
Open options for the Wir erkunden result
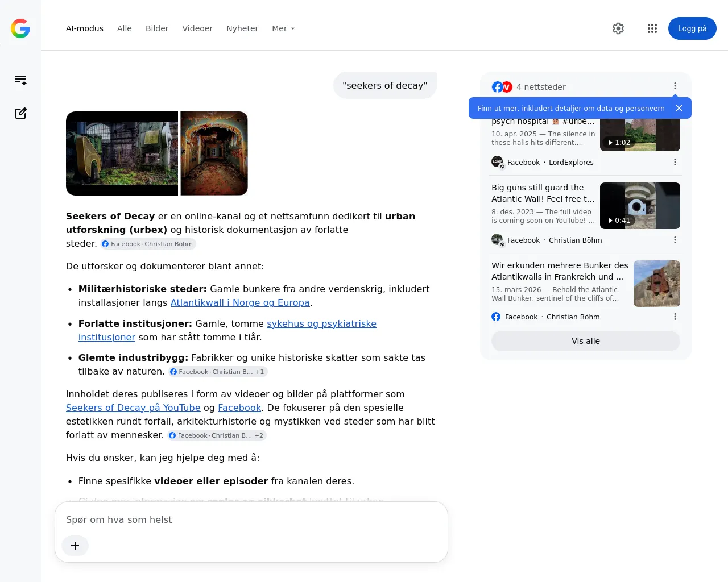pos(675,317)
